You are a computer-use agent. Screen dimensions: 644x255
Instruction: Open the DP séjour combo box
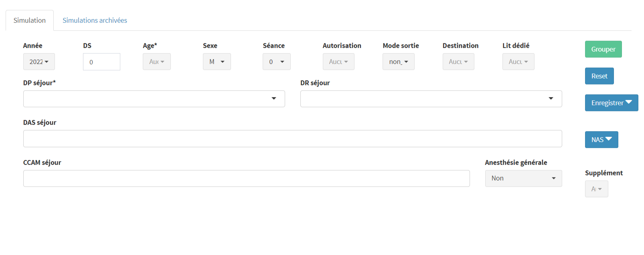pos(154,99)
